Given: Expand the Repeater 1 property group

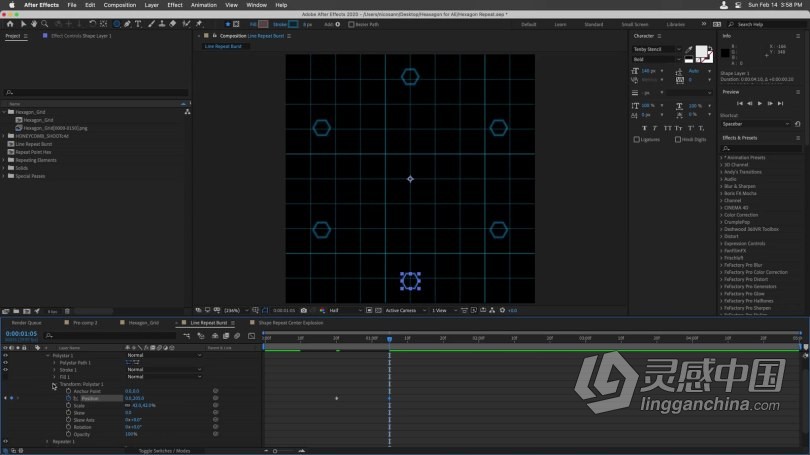Looking at the screenshot, I should point(48,442).
